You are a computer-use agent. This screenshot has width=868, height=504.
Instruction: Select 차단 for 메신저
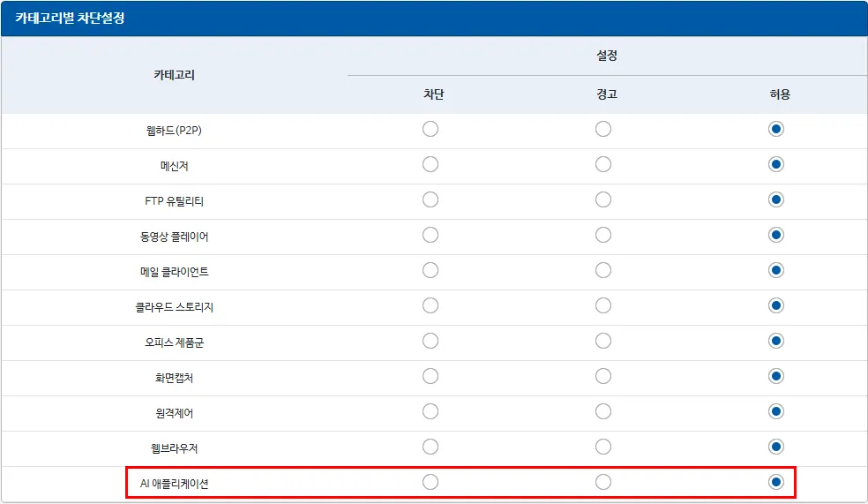coord(430,164)
